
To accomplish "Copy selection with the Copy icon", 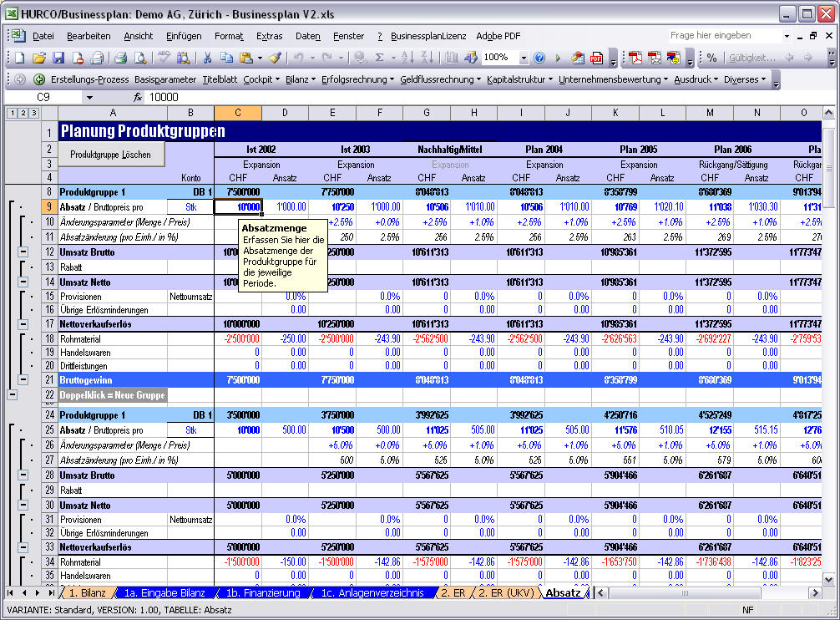I will 226,58.
